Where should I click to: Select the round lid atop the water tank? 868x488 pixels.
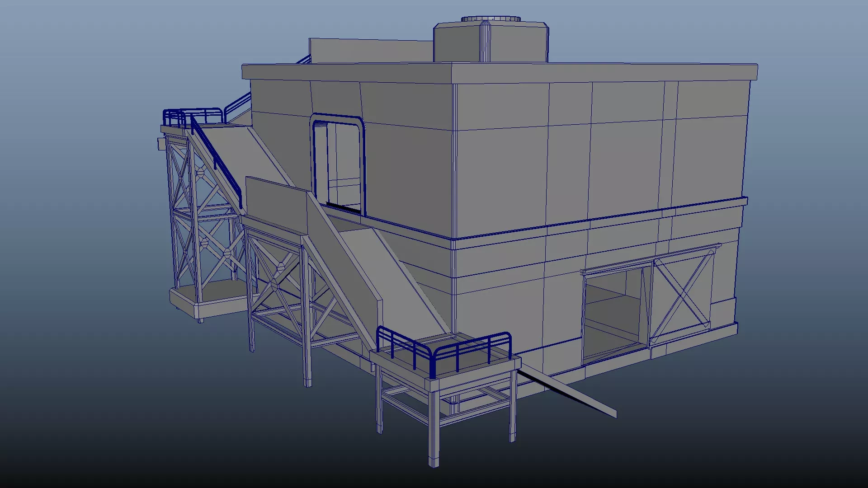(491, 19)
